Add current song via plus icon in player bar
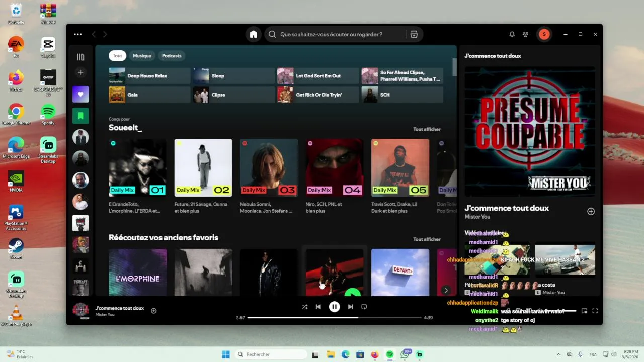Screen dimensions: 644x362 pos(154,311)
